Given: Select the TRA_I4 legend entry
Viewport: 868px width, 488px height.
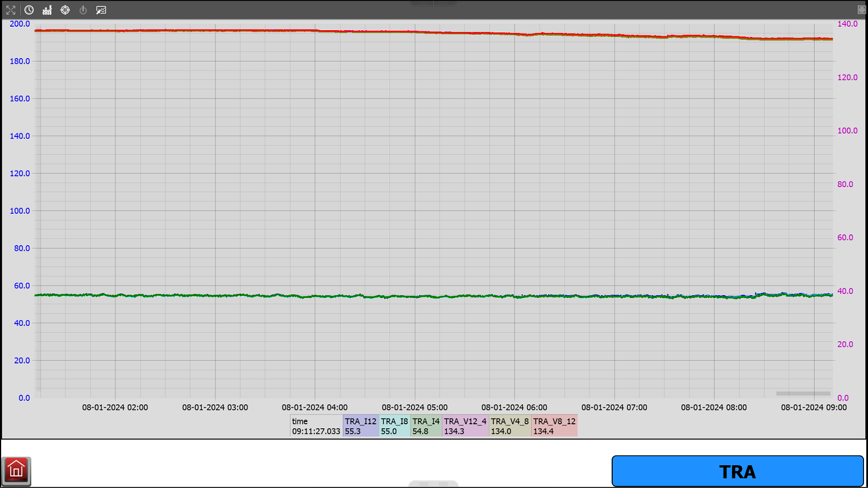Looking at the screenshot, I should tap(426, 426).
